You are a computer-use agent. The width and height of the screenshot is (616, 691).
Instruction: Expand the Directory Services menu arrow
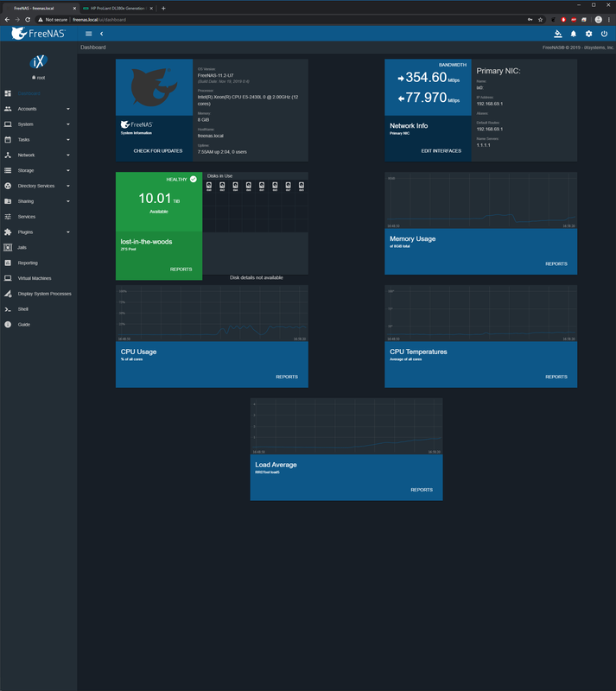(68, 186)
